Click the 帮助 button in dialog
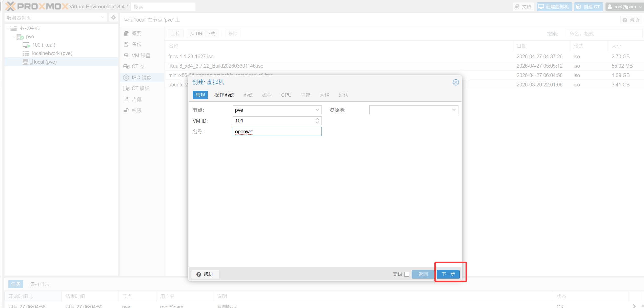Viewport: 644px width, 308px height. click(205, 274)
